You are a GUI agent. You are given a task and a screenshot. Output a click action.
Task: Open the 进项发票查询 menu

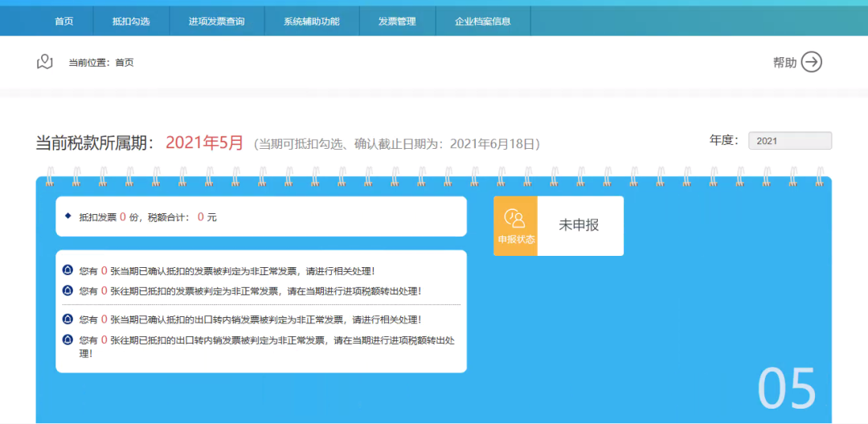(216, 22)
